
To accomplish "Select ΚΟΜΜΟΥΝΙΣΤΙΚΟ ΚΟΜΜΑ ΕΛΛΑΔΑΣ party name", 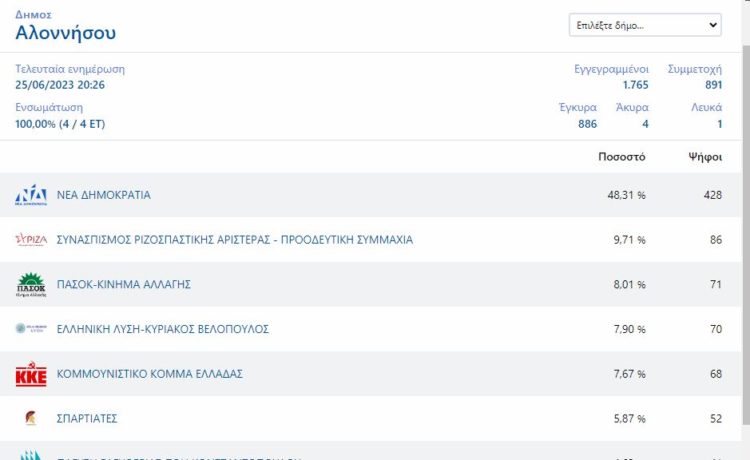I will tap(149, 374).
